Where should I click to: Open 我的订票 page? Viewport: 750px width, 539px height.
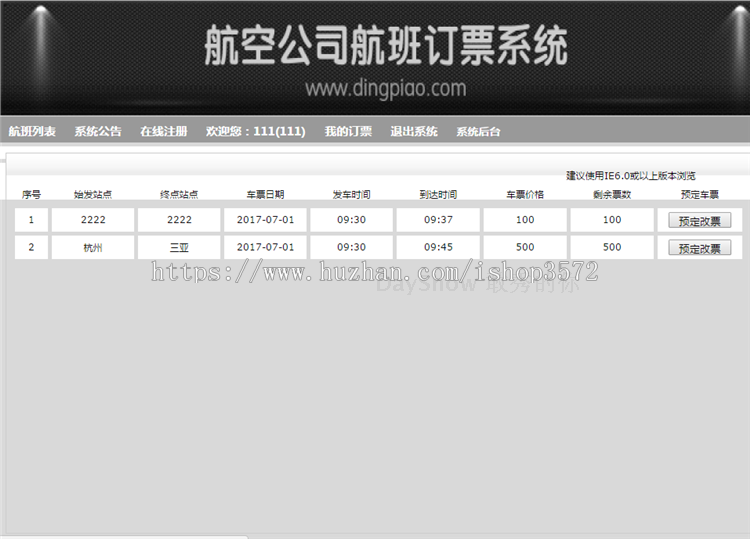click(348, 131)
